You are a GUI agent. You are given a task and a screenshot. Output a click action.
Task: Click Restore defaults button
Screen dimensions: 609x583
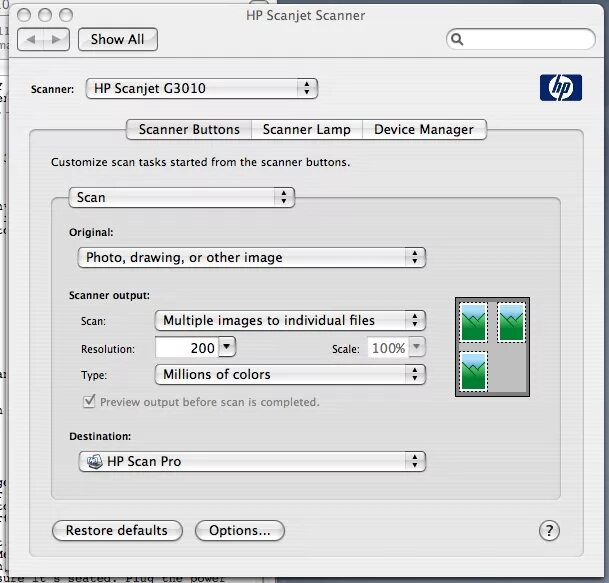point(117,531)
